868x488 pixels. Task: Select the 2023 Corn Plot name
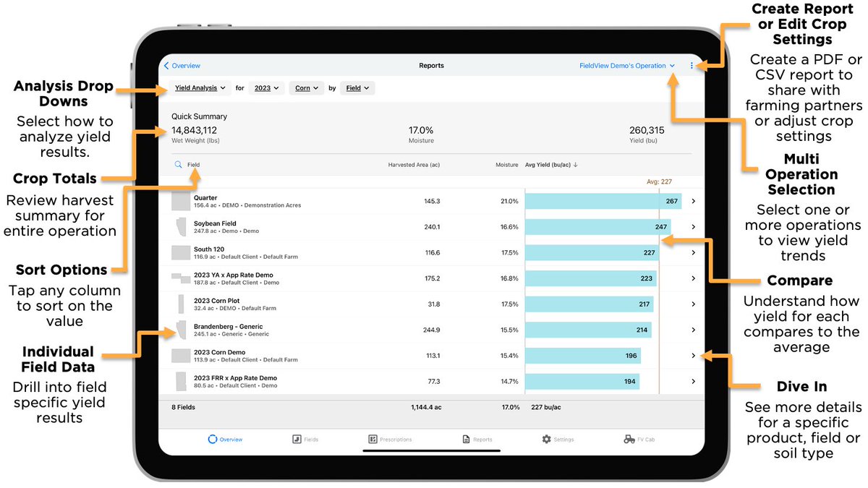tap(216, 301)
